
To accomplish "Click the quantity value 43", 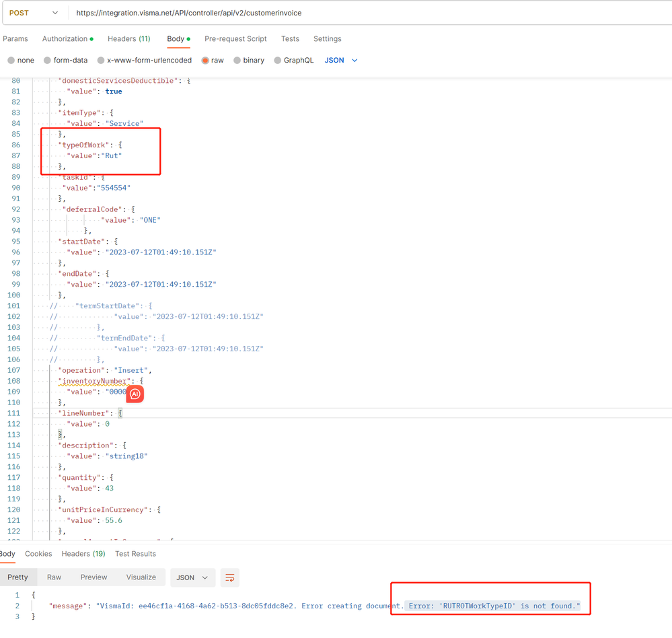I will click(x=109, y=488).
